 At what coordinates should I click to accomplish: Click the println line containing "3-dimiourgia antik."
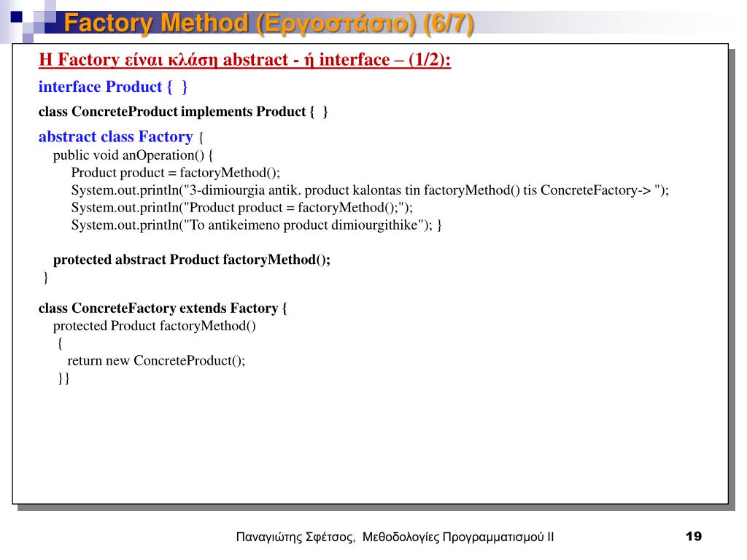[370, 190]
